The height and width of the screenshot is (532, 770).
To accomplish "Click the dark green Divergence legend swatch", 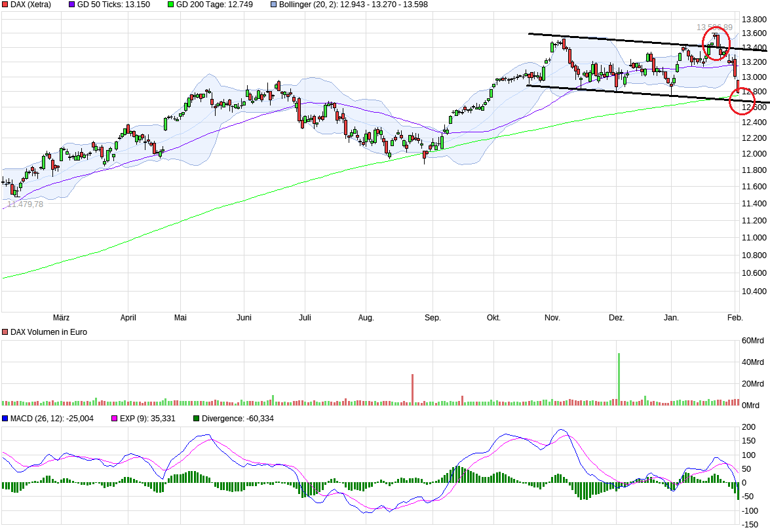I will [197, 419].
